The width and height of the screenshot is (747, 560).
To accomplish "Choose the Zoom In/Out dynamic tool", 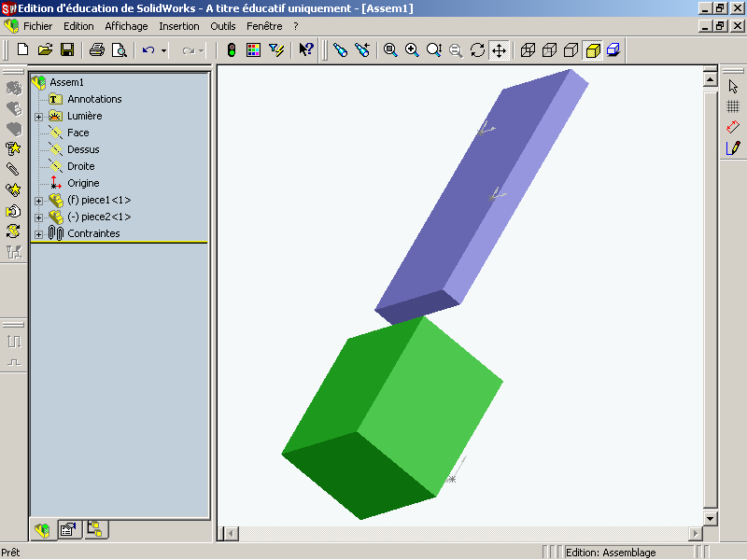I will 434,49.
